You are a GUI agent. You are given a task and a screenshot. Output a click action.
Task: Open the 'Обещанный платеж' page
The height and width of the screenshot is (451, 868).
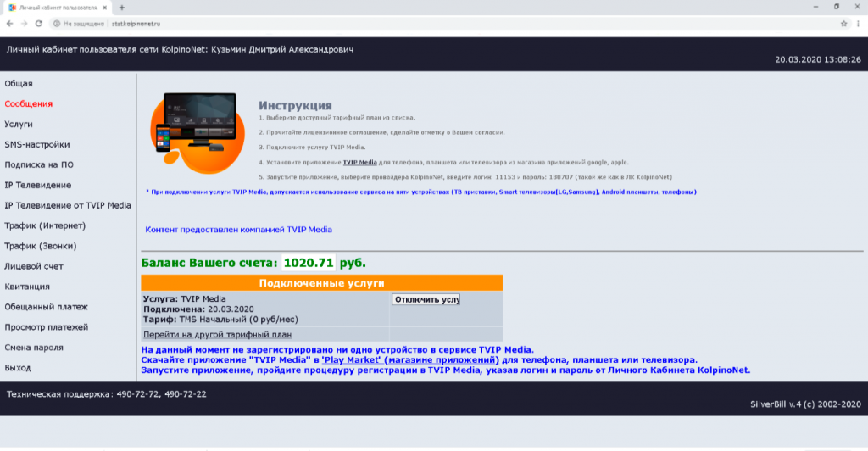(46, 307)
